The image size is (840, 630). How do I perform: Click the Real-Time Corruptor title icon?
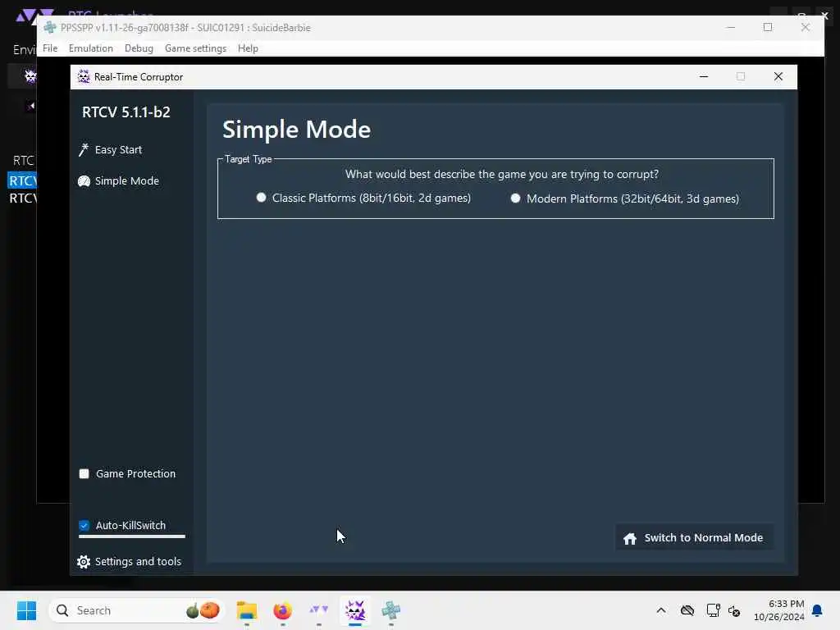tap(84, 76)
